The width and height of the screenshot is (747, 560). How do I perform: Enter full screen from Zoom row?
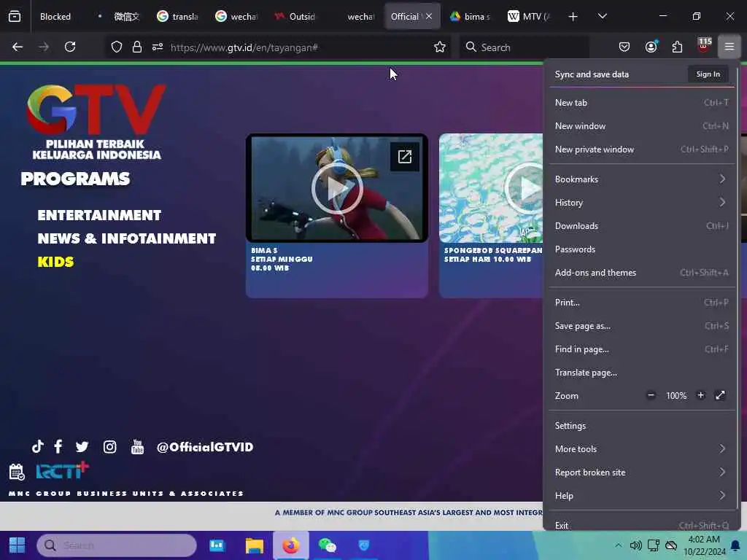(720, 395)
